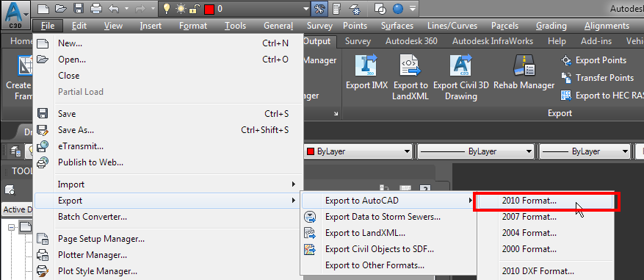The image size is (644, 280).
Task: Open the Customize Quick Access Toolbar dropdown
Action: 413,9
